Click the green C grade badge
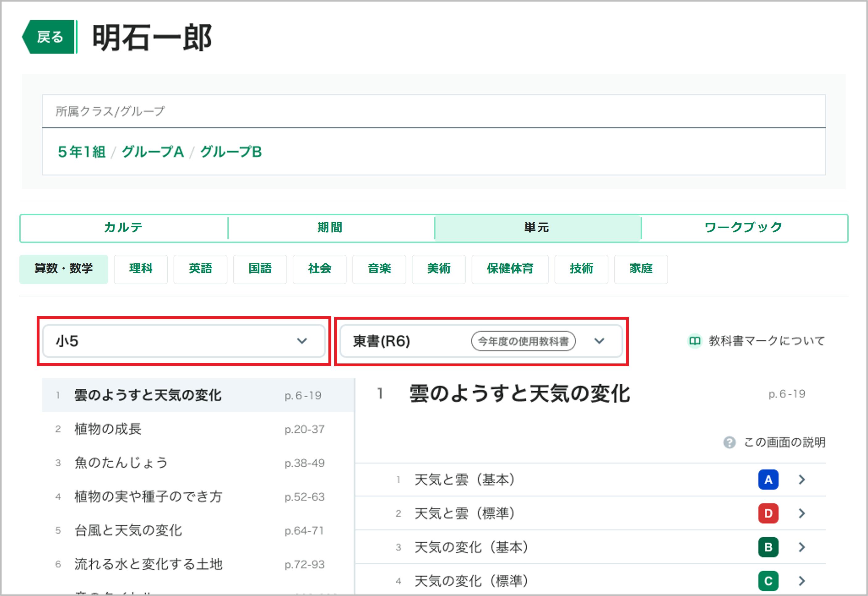 coord(768,581)
